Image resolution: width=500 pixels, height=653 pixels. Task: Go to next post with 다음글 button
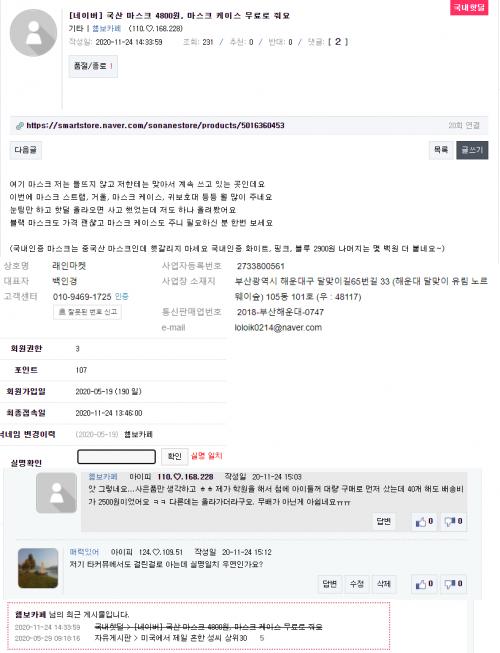tap(25, 150)
